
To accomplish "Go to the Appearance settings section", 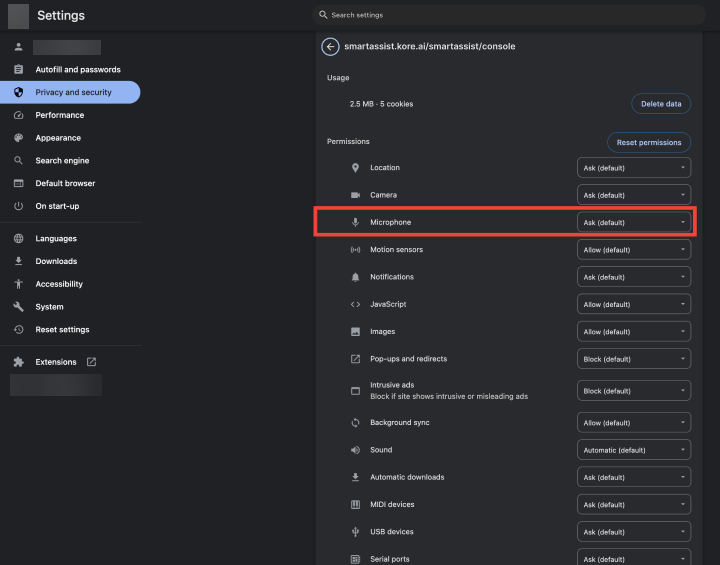I will tap(58, 138).
